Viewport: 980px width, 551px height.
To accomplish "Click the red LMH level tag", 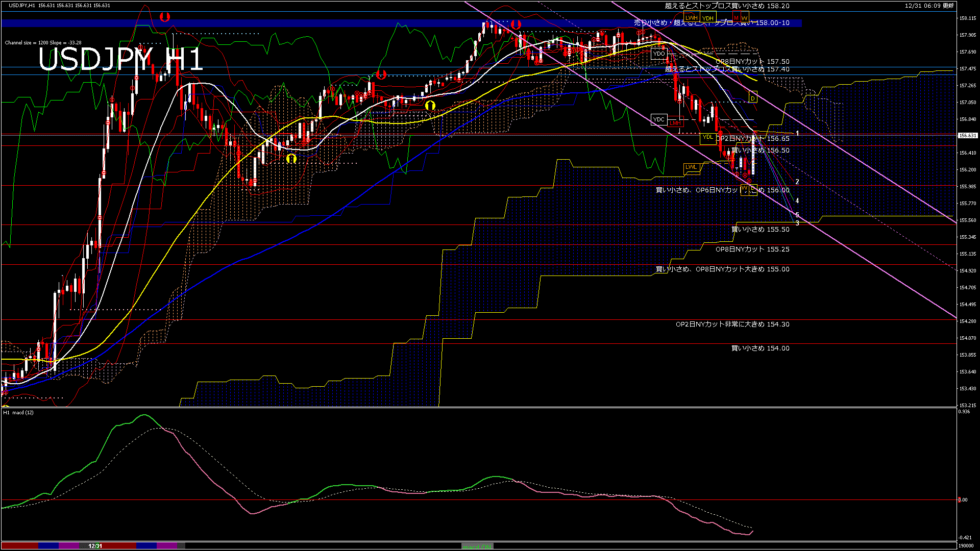I will [675, 123].
